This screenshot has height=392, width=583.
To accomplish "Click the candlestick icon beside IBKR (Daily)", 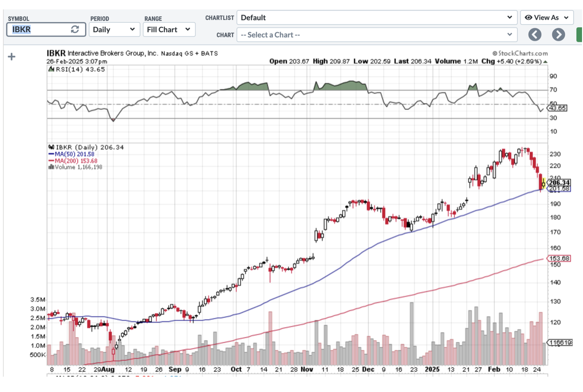I will pyautogui.click(x=50, y=147).
